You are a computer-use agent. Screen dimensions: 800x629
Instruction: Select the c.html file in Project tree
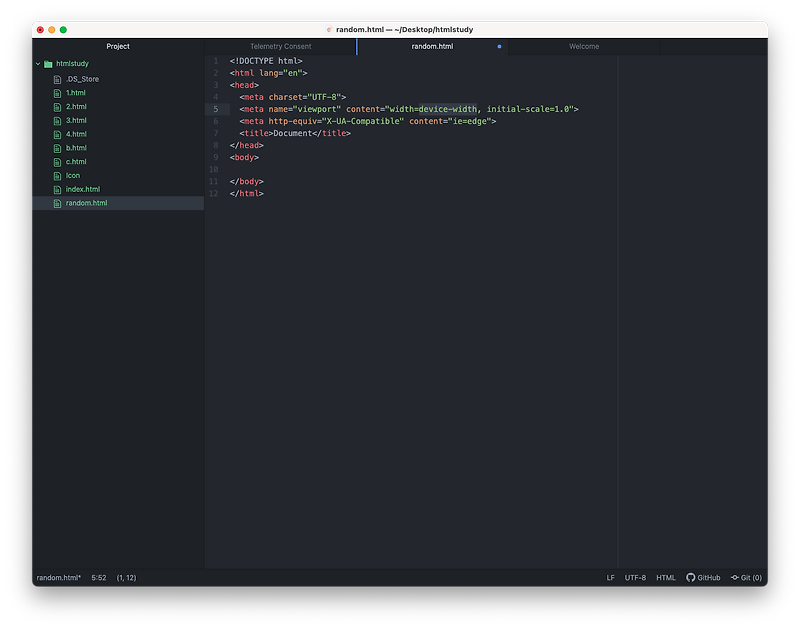75,161
